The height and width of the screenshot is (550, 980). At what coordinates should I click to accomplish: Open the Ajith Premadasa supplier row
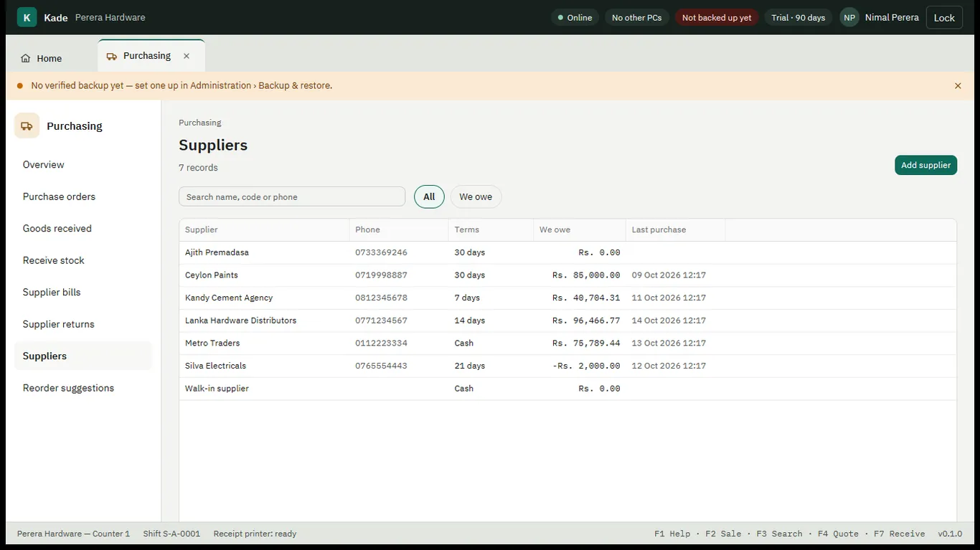[567, 252]
